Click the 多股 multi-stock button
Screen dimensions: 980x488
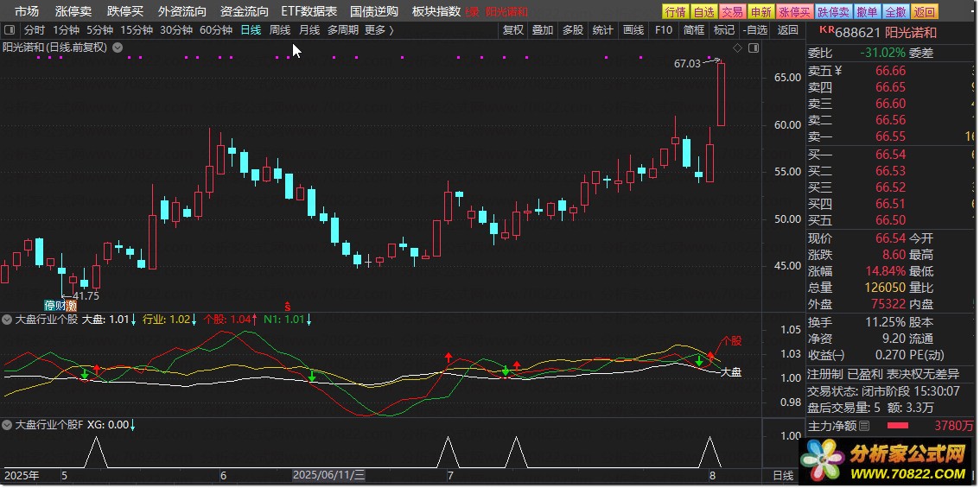tap(572, 30)
